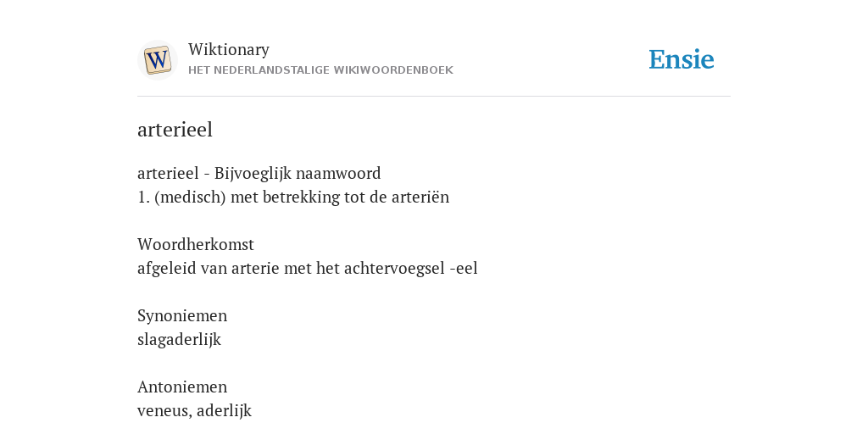The width and height of the screenshot is (868, 434).
Task: Select the Antoniemen section label
Action: 182,387
